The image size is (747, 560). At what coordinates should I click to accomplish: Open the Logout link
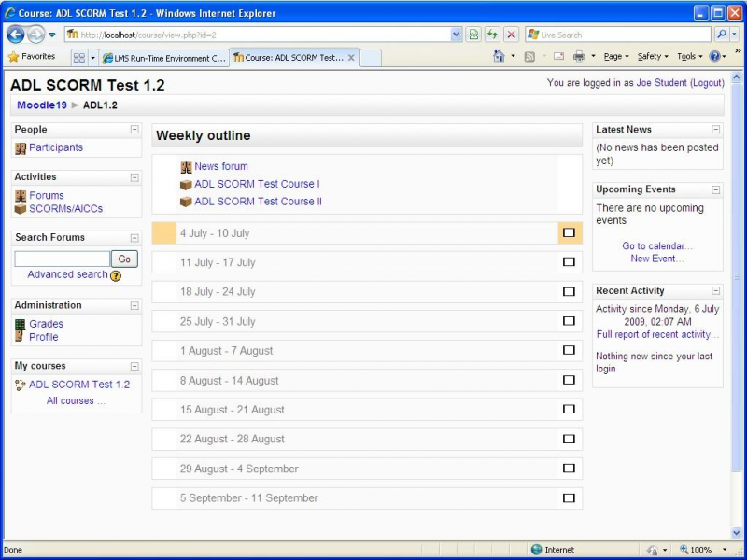pyautogui.click(x=708, y=83)
